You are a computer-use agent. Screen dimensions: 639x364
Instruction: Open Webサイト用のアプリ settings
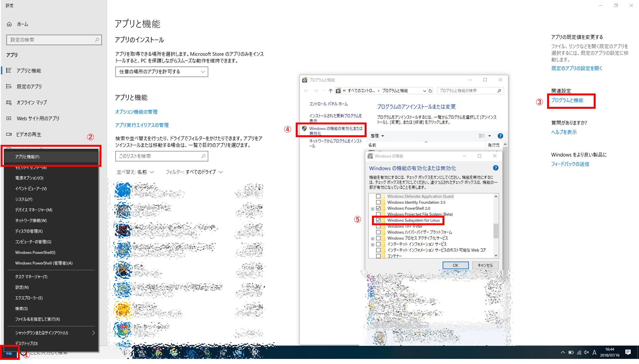[x=38, y=118]
